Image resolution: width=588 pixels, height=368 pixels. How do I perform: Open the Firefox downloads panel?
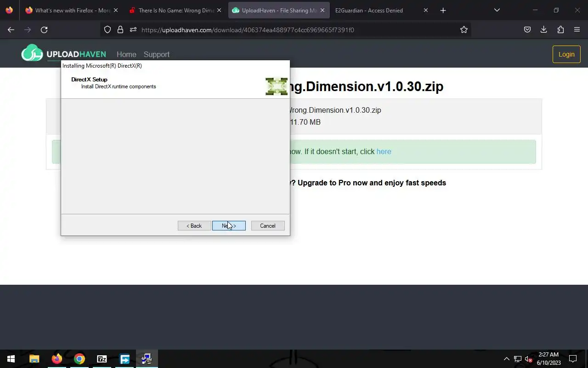point(544,30)
